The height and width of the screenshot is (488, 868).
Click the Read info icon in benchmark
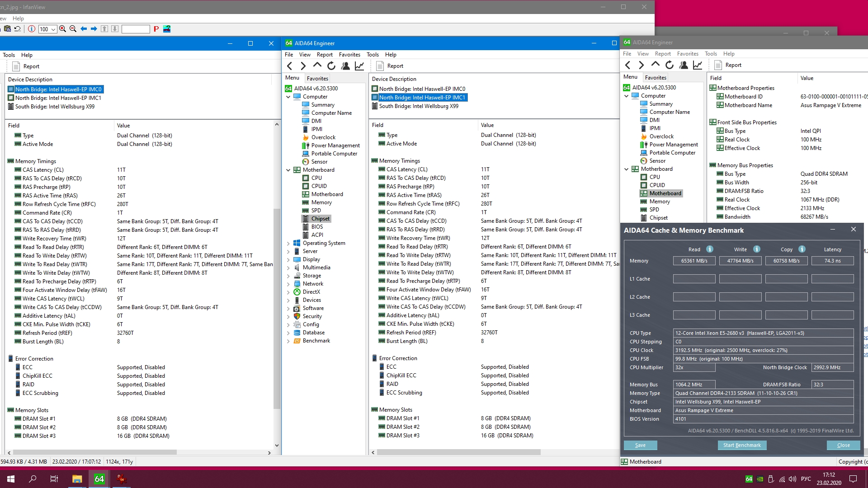[x=710, y=249]
